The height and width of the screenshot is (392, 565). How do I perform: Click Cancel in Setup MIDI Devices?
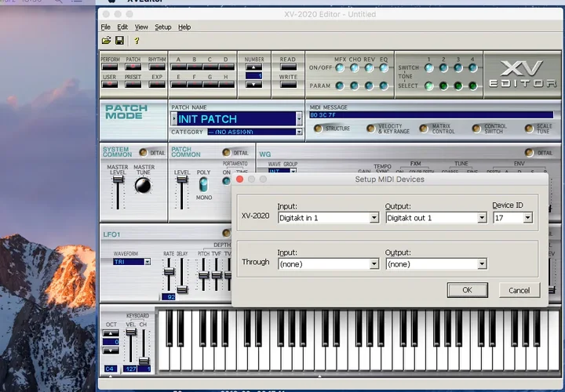519,290
